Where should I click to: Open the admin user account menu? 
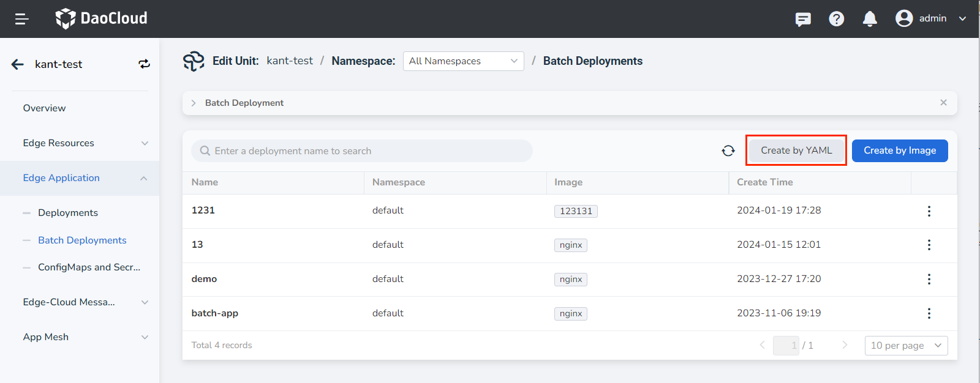point(930,19)
